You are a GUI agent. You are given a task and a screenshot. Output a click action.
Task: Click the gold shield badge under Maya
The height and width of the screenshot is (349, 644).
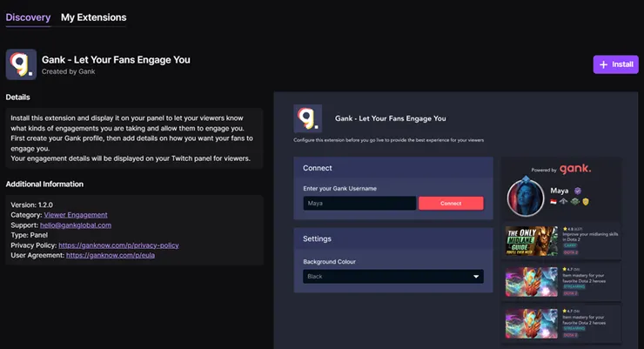point(586,202)
